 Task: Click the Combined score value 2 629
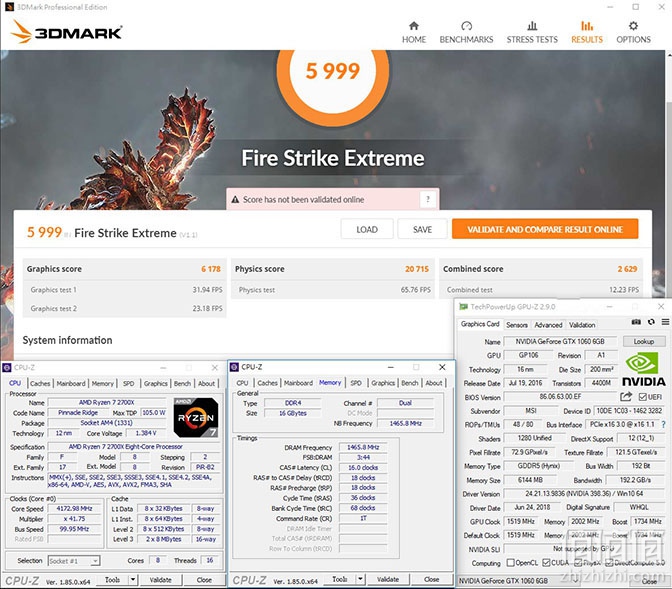pyautogui.click(x=627, y=269)
